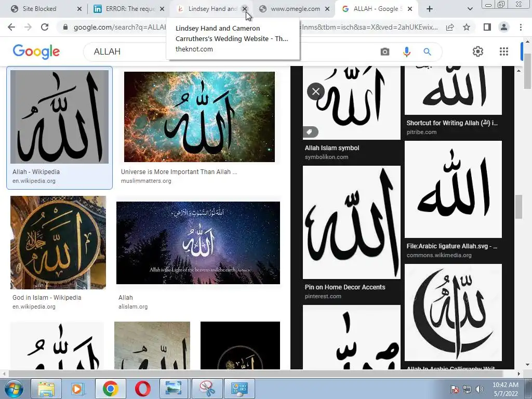Open the Chrome three-dot menu
532x399 pixels.
pos(521,27)
